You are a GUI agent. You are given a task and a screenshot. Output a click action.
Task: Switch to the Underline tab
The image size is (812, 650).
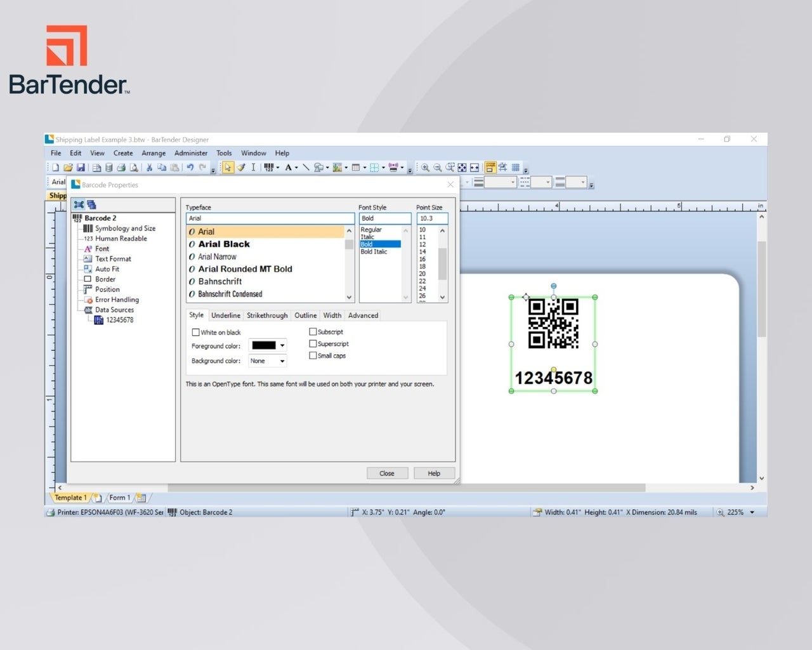[x=225, y=315]
